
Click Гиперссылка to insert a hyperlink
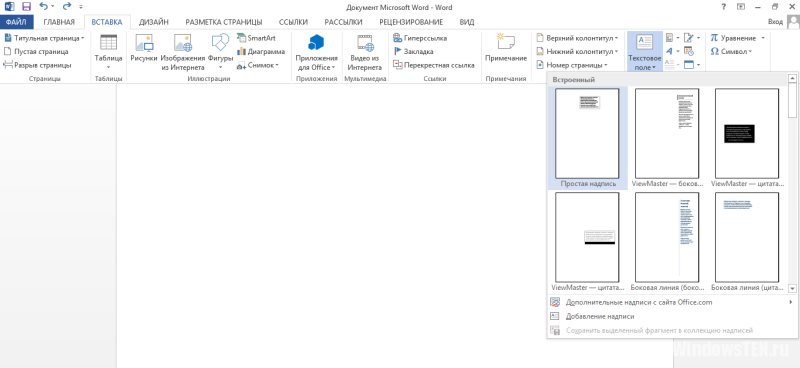(x=420, y=38)
